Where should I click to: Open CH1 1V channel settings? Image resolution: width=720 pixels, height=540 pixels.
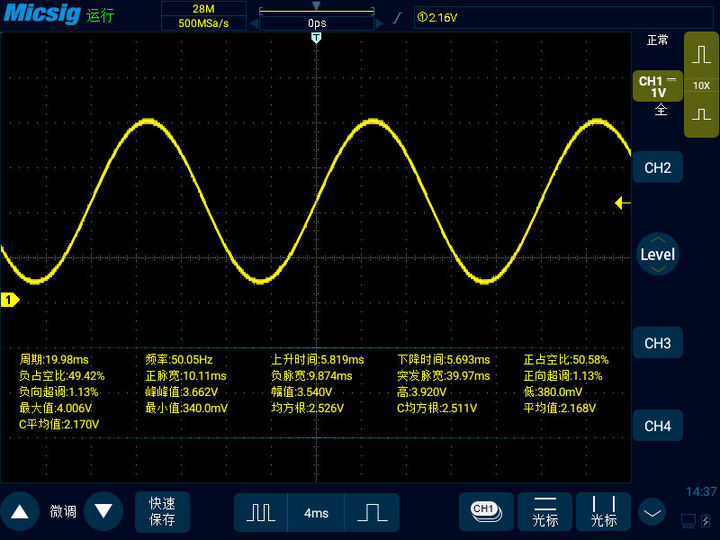(658, 86)
